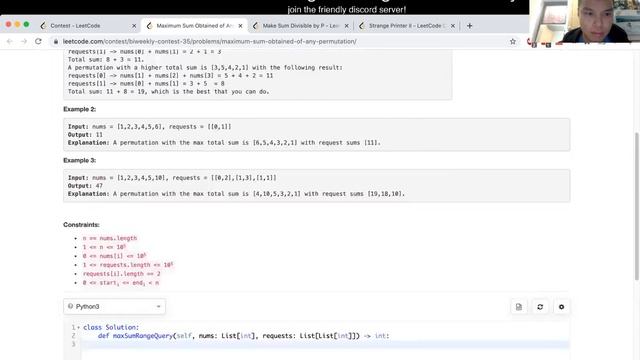Viewport: 640px width, 360px height.
Task: Open the editor notes icon
Action: click(519, 307)
